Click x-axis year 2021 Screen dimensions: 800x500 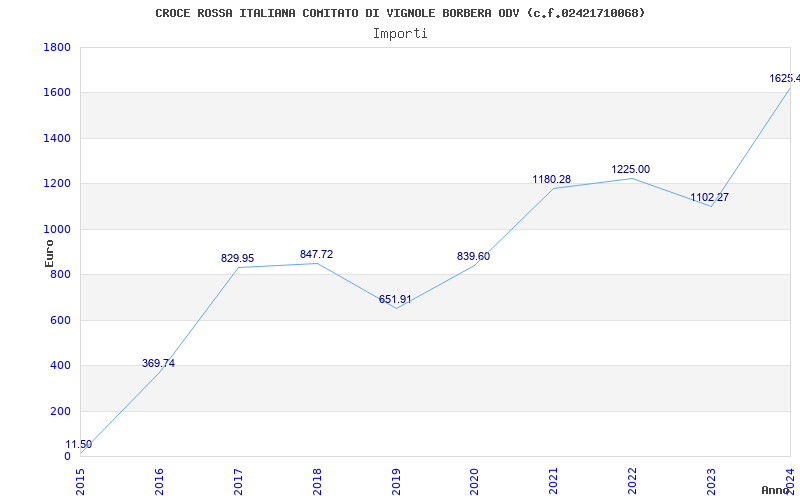click(x=554, y=482)
